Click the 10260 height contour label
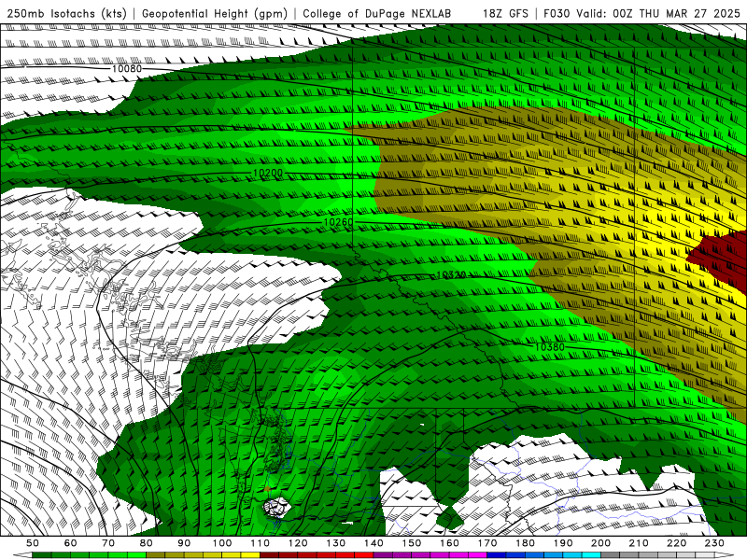 (338, 222)
